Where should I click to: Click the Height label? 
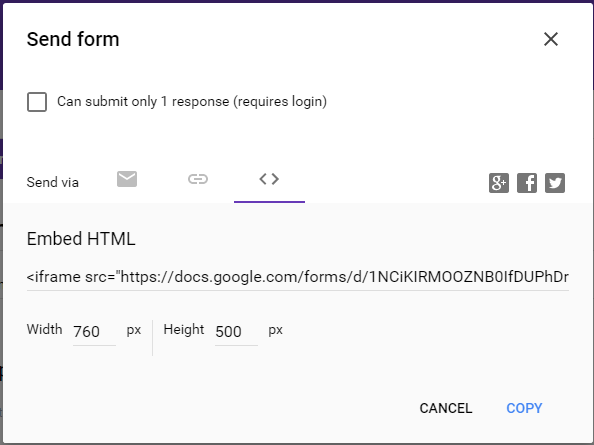[184, 330]
